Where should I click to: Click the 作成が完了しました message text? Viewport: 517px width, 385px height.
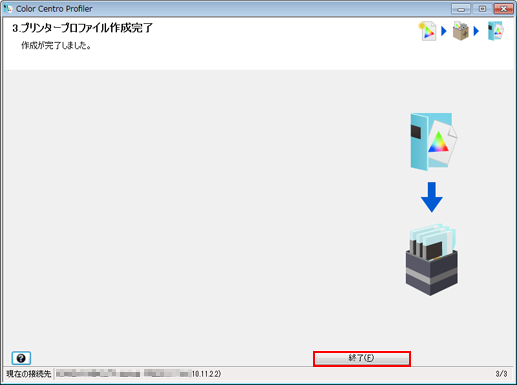click(x=56, y=45)
